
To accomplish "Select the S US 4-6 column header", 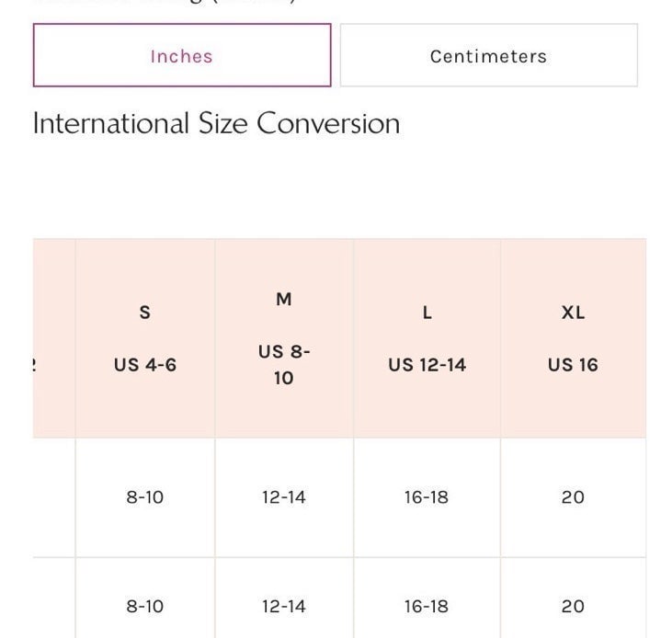I will coord(145,338).
